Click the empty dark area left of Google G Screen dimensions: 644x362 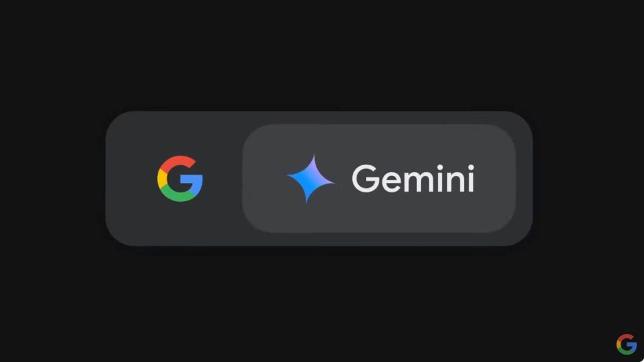[131, 178]
